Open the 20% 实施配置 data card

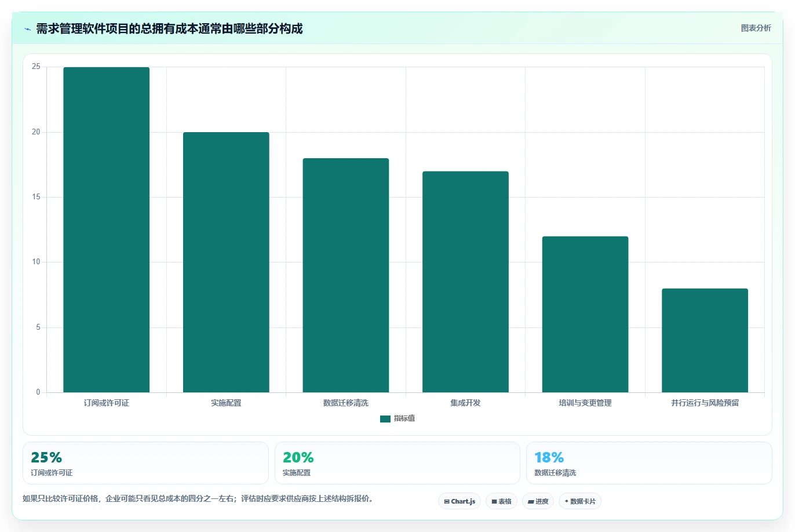(397, 463)
